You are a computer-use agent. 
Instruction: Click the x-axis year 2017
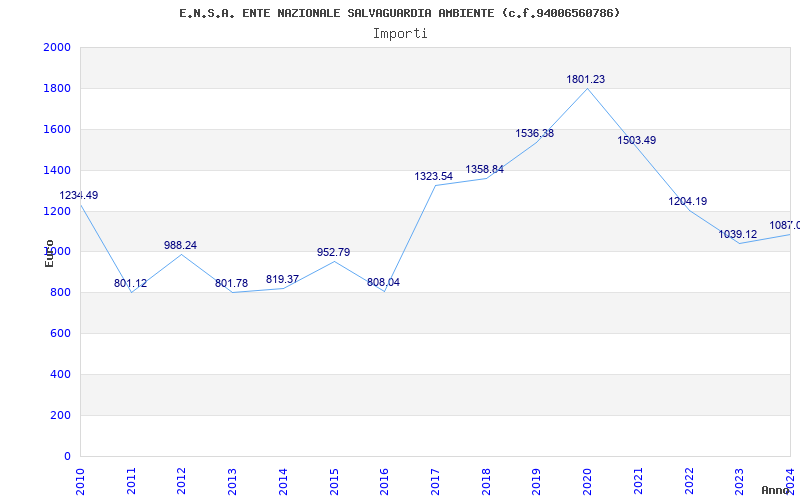(435, 481)
